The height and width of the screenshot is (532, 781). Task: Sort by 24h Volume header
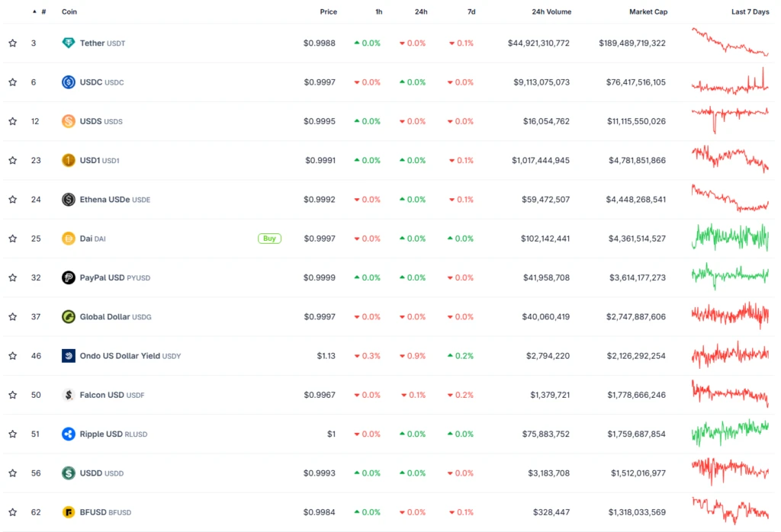(551, 11)
